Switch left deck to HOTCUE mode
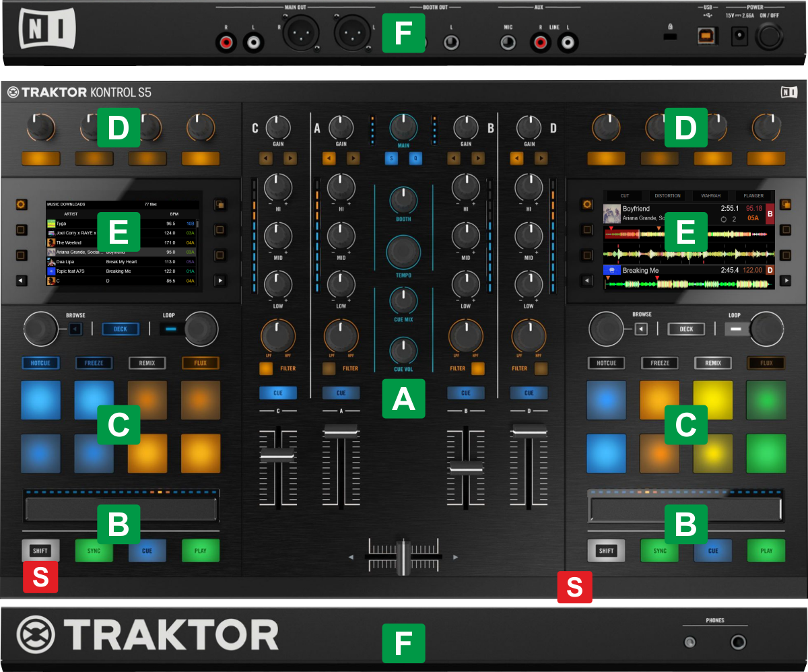808x672 pixels. tap(40, 363)
